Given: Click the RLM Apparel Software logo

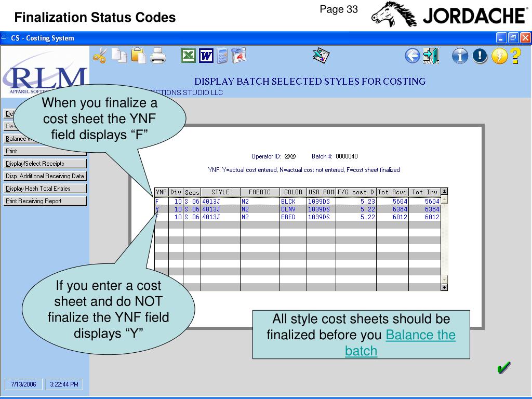Looking at the screenshot, I should 45,73.
